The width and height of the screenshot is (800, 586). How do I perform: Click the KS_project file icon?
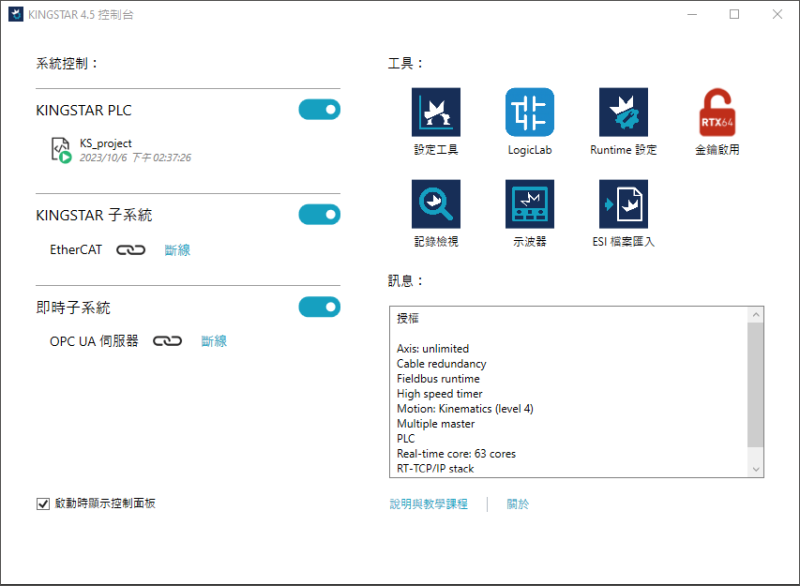[61, 150]
